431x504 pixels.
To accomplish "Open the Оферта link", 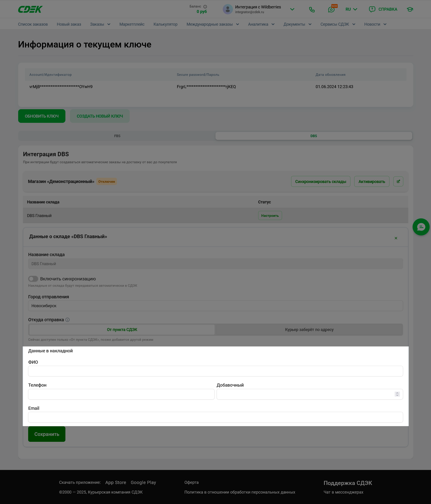I will pyautogui.click(x=191, y=482).
